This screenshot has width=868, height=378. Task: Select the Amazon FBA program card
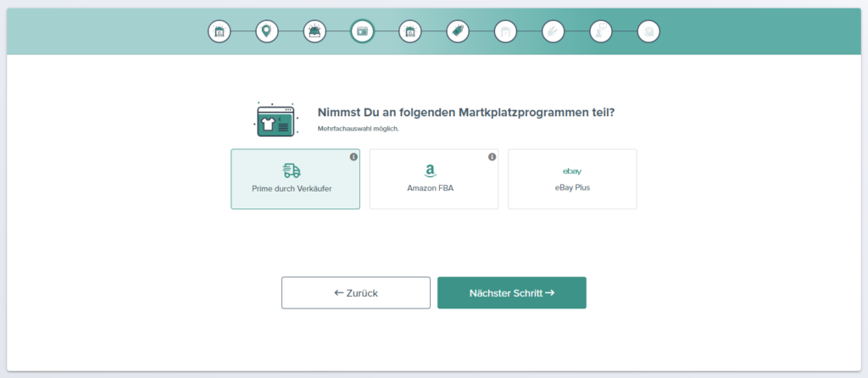coord(434,179)
